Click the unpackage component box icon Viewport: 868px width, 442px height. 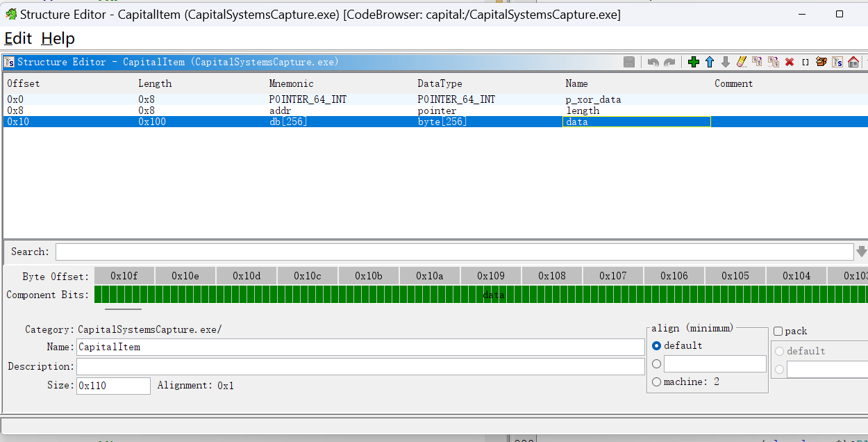821,63
